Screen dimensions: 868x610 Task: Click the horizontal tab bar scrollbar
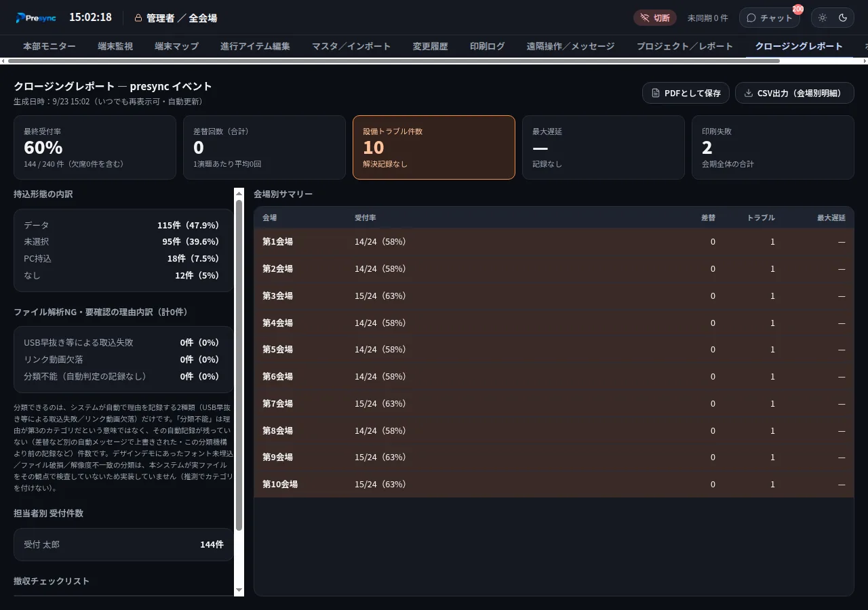tap(393, 61)
